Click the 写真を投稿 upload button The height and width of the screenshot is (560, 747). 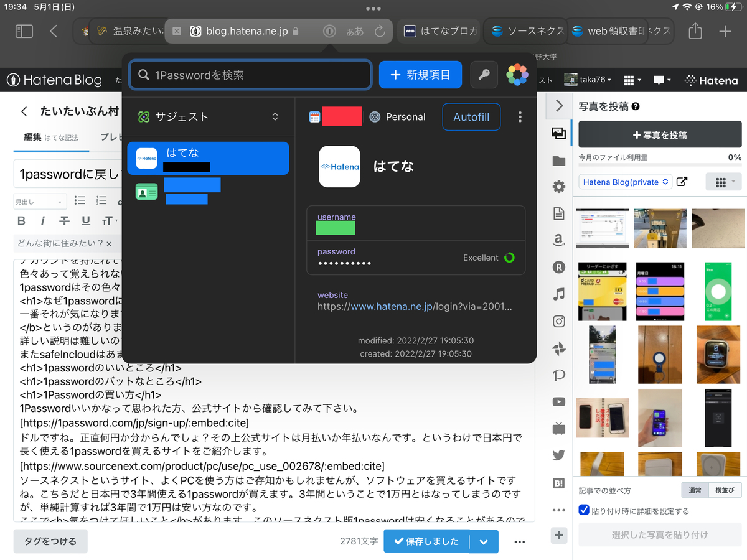(660, 135)
